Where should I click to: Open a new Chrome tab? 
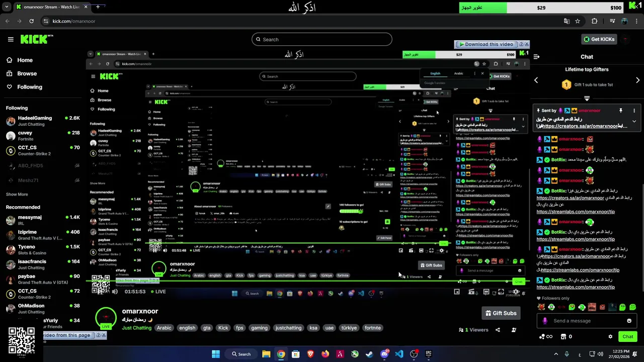pos(98,7)
